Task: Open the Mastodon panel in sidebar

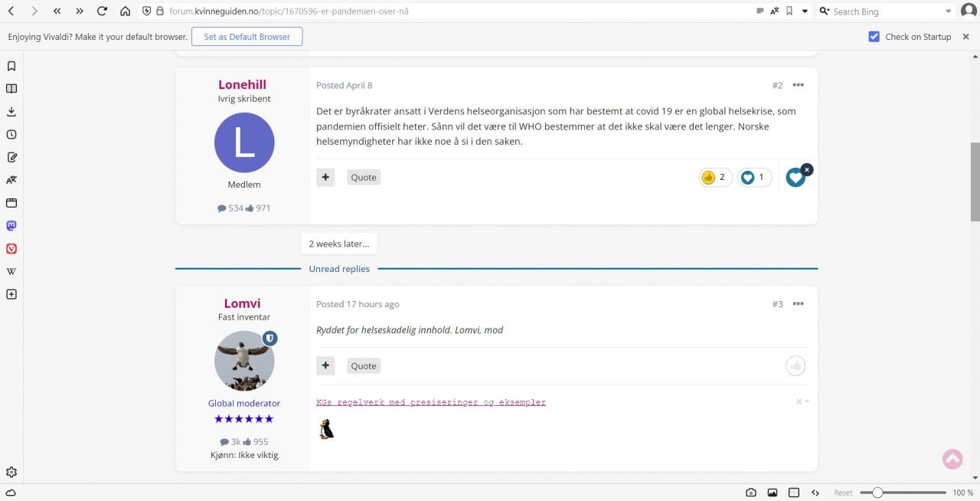Action: point(11,226)
